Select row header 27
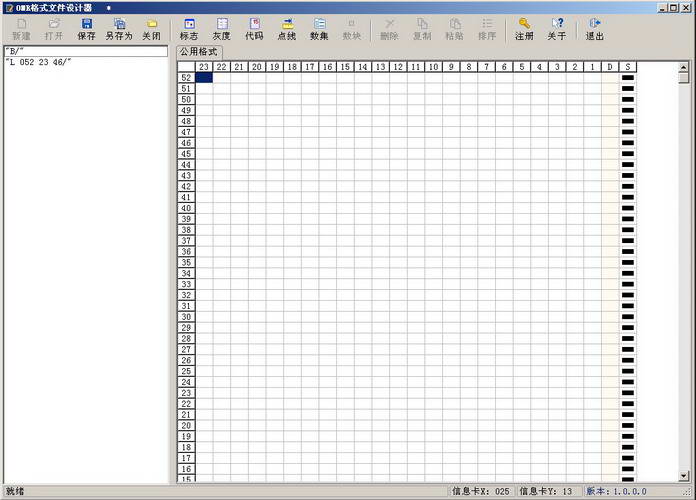Image resolution: width=696 pixels, height=500 pixels. pyautogui.click(x=186, y=349)
